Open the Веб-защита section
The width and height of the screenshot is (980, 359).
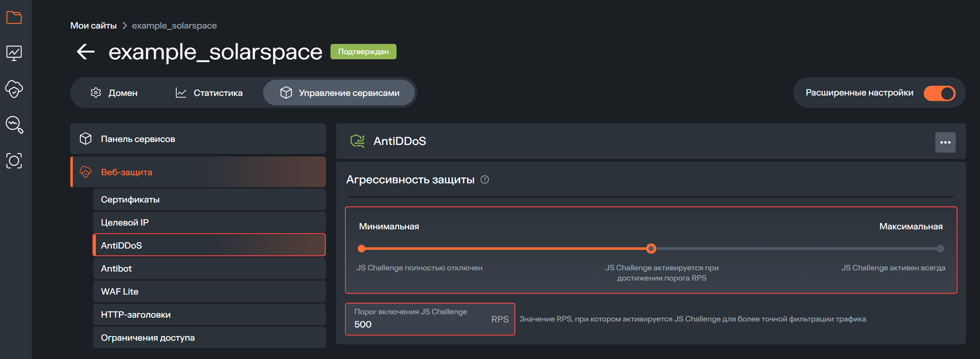click(126, 172)
